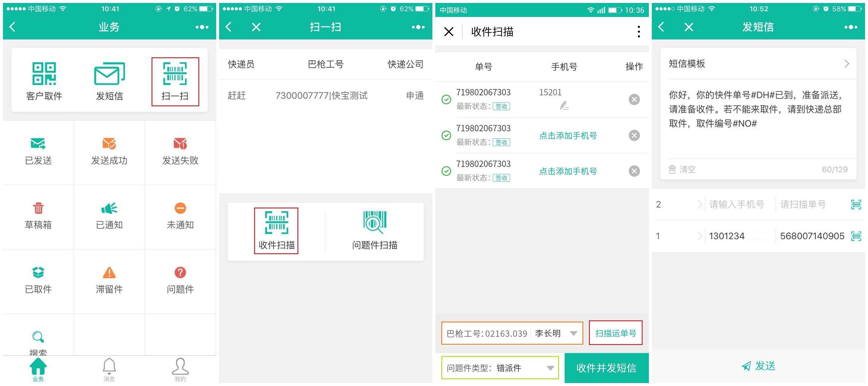This screenshot has height=386, width=868.
Task: Select 收件扫描 scan icon
Action: point(277,222)
